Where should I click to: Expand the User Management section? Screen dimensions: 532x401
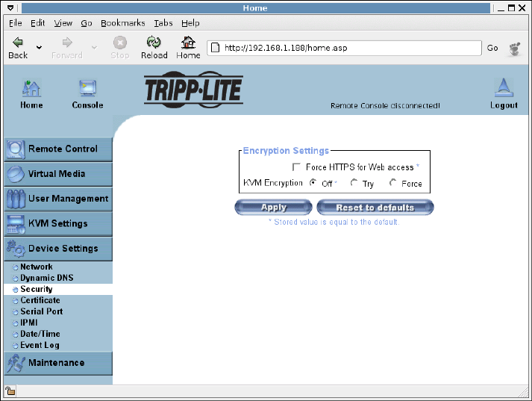click(58, 199)
